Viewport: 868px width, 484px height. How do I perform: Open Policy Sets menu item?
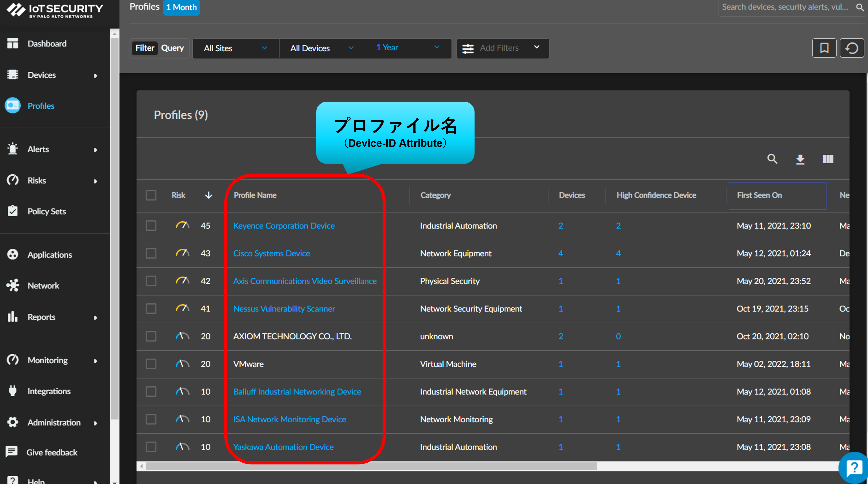pos(47,211)
